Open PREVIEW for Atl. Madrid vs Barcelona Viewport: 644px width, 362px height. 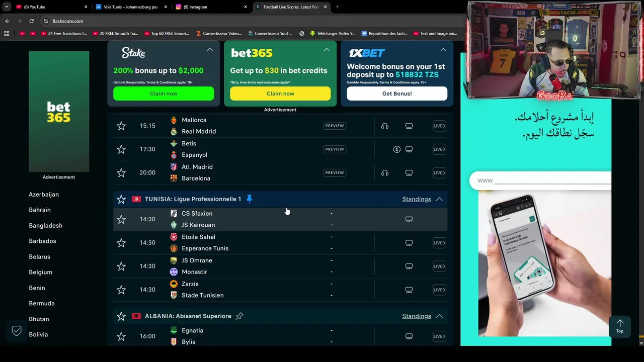[x=335, y=172]
